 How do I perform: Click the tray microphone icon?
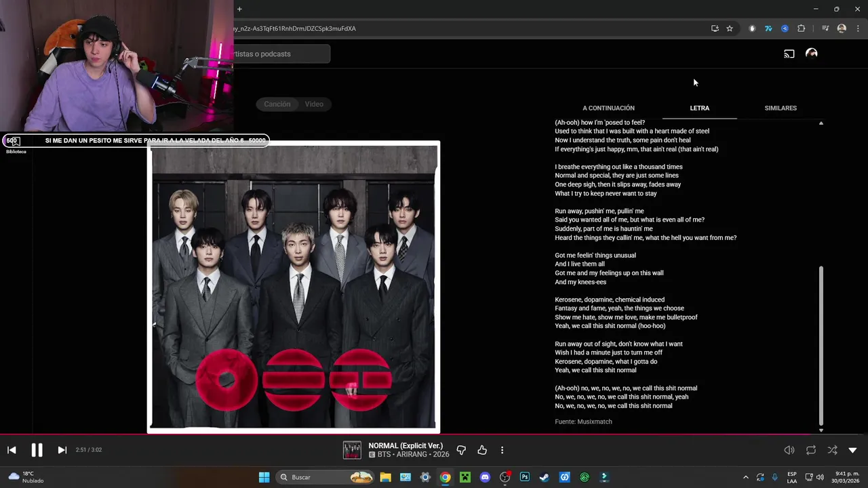pyautogui.click(x=775, y=477)
